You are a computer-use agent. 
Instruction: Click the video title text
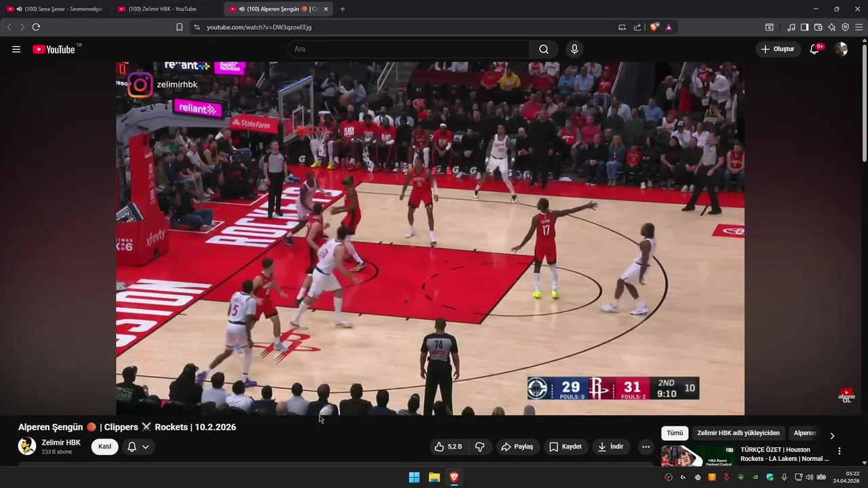(127, 427)
